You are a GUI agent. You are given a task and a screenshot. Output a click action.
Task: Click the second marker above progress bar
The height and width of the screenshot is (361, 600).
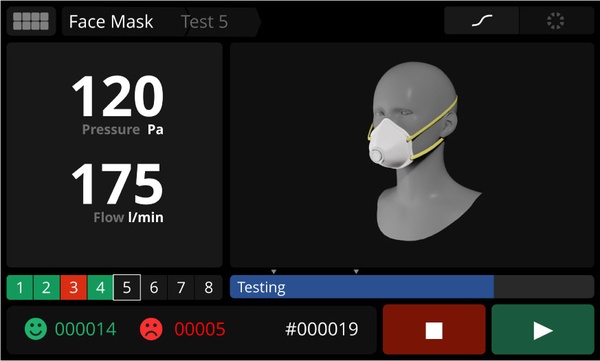click(356, 271)
